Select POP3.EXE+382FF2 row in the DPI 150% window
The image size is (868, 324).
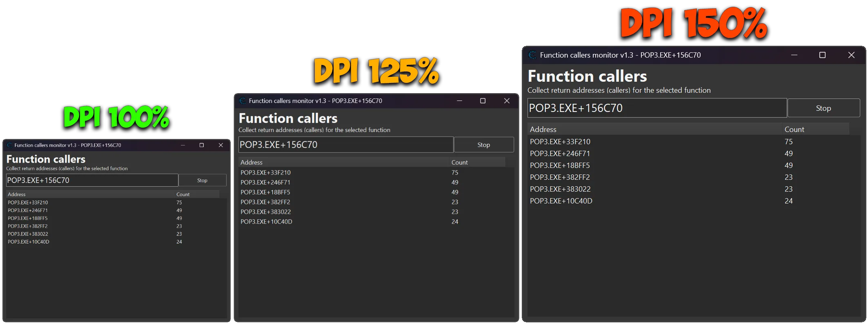(x=694, y=177)
